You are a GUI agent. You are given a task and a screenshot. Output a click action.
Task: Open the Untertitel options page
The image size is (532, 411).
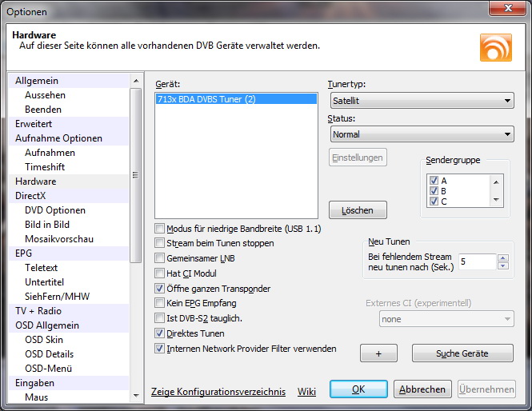click(x=69, y=282)
